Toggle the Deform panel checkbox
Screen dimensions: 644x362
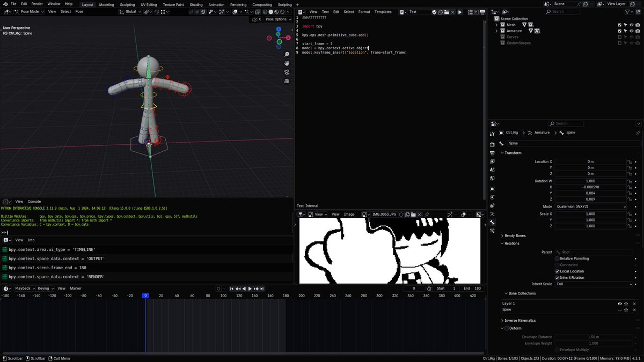click(x=507, y=328)
